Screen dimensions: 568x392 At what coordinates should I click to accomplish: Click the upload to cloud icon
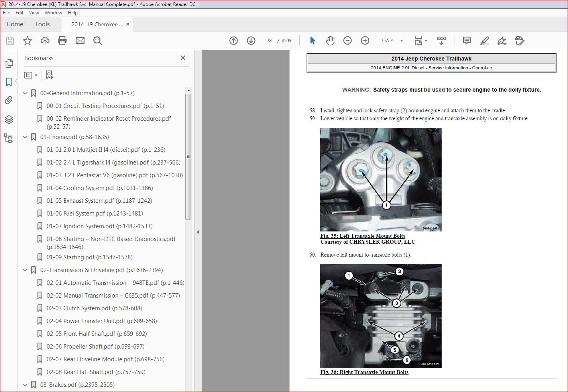tap(45, 41)
